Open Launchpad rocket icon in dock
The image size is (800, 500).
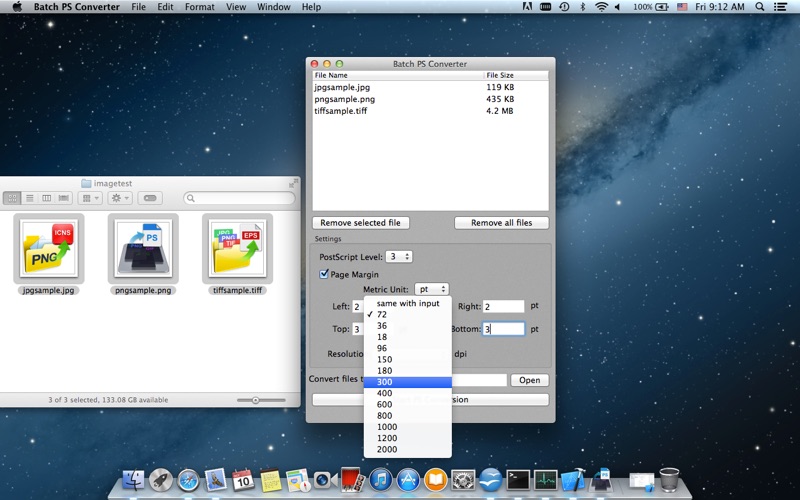click(161, 480)
